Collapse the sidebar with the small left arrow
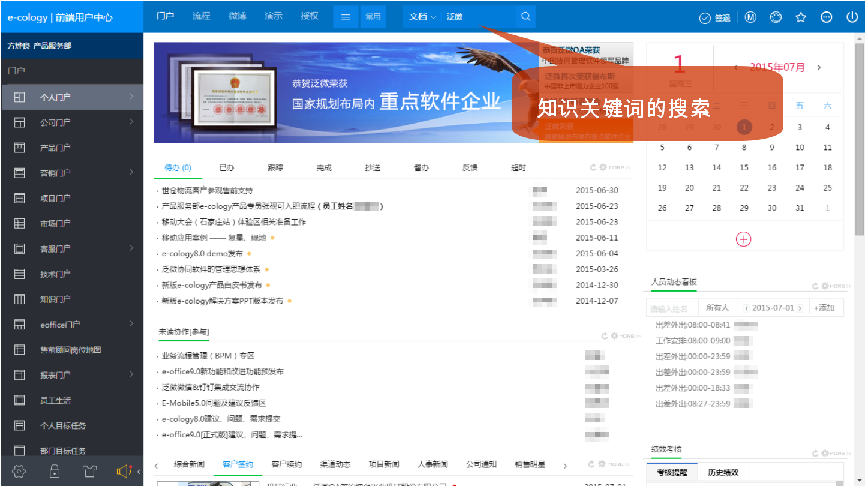This screenshot has height=489, width=868. (x=139, y=472)
